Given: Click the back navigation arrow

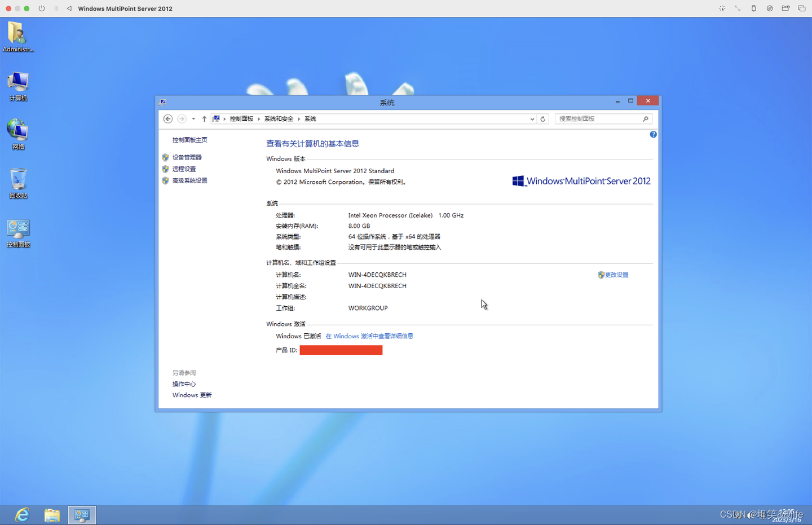Looking at the screenshot, I should click(167, 119).
